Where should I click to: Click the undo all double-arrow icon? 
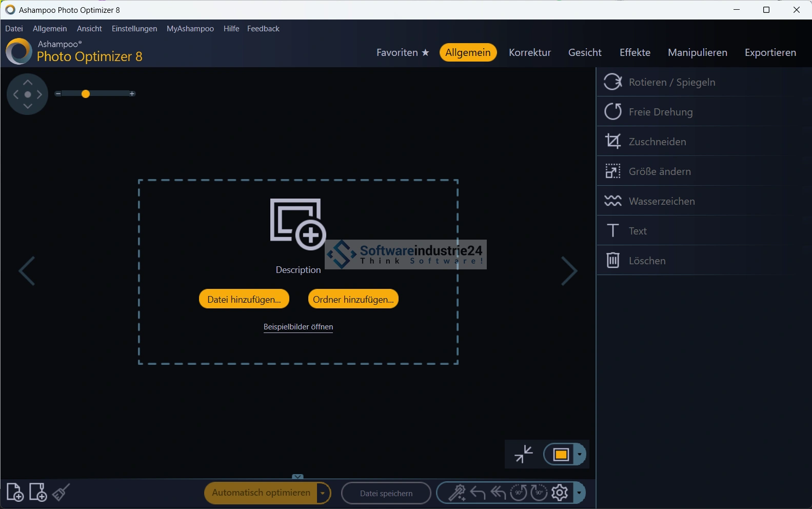coord(498,493)
